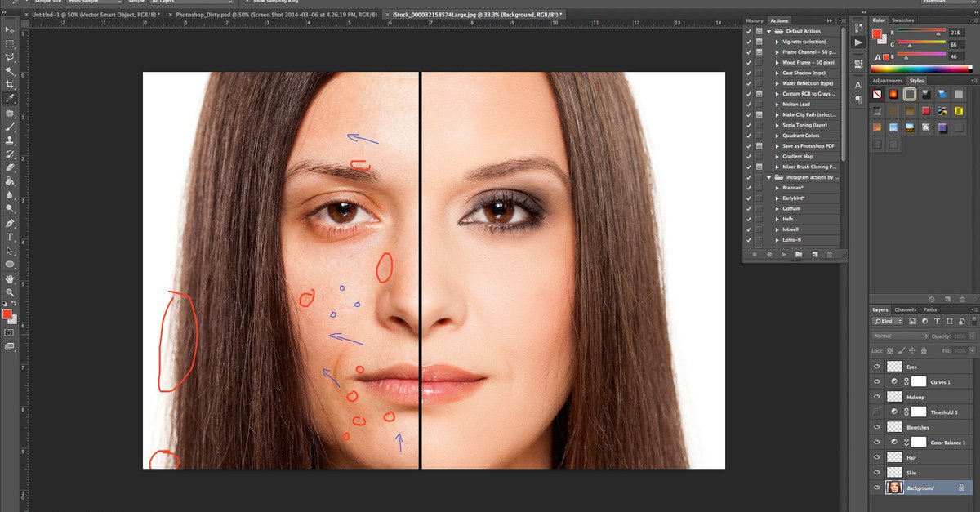
Task: Hide the Eyes layer
Action: [877, 367]
